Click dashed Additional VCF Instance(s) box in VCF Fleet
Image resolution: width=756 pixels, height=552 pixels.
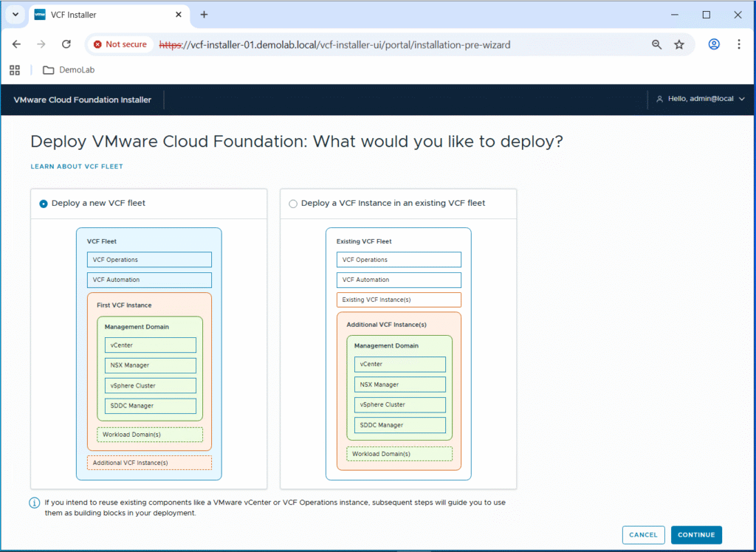coord(149,463)
